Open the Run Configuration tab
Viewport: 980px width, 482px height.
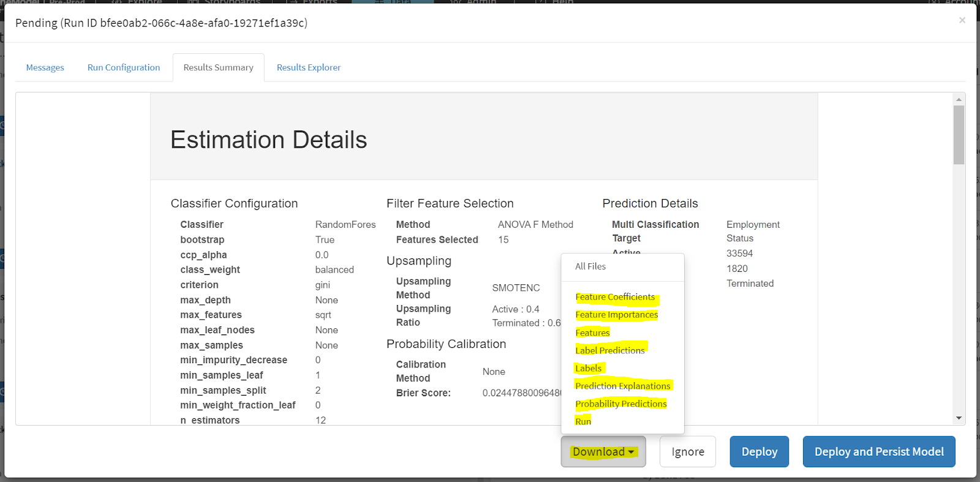point(124,67)
